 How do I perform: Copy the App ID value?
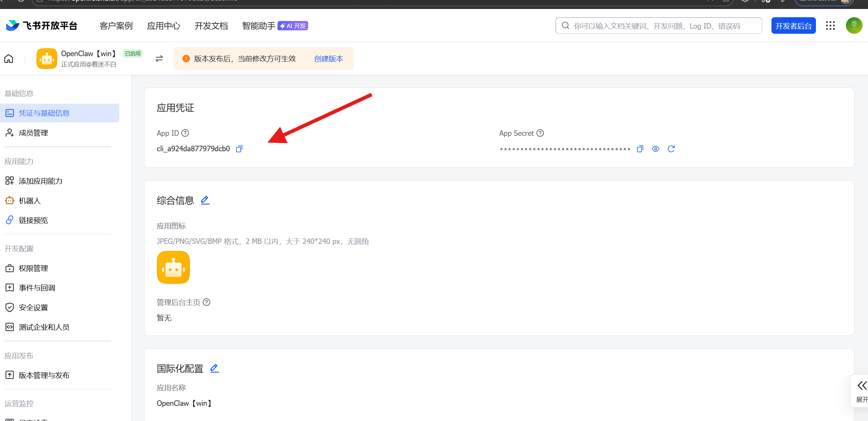(239, 149)
